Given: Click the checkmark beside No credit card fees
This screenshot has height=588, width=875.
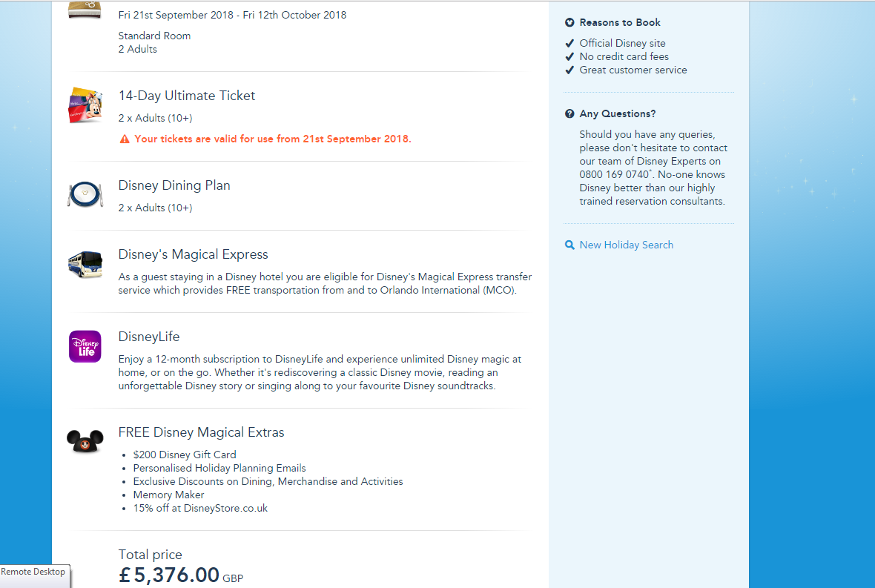Looking at the screenshot, I should [x=569, y=56].
